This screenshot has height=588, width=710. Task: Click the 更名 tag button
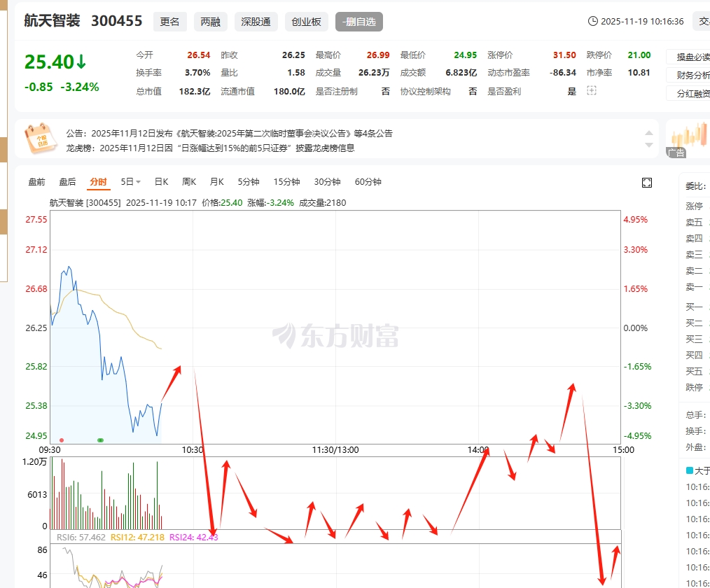tap(170, 22)
